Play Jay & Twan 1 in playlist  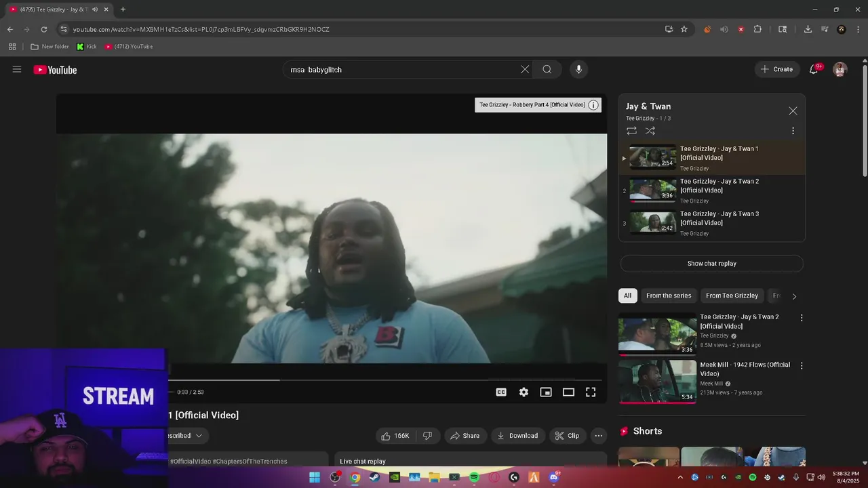click(712, 158)
